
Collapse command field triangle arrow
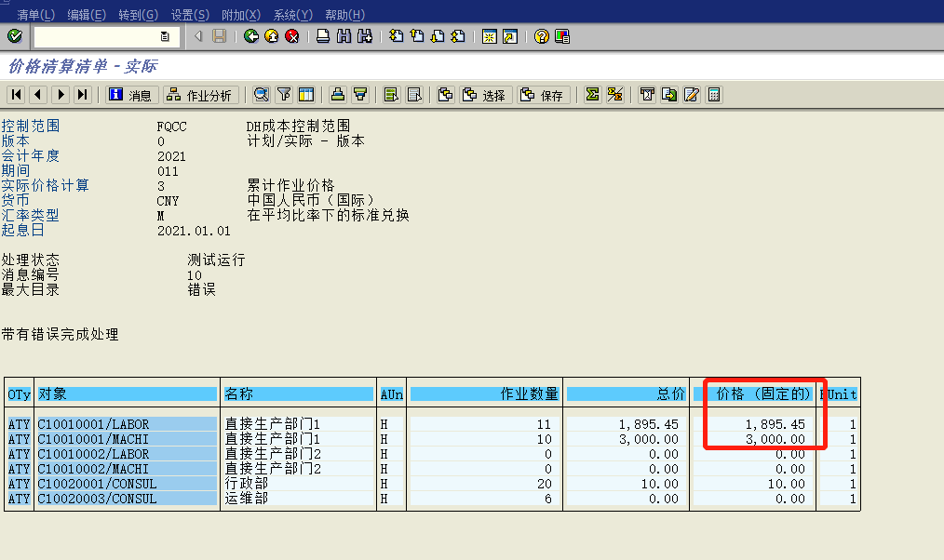(x=198, y=36)
